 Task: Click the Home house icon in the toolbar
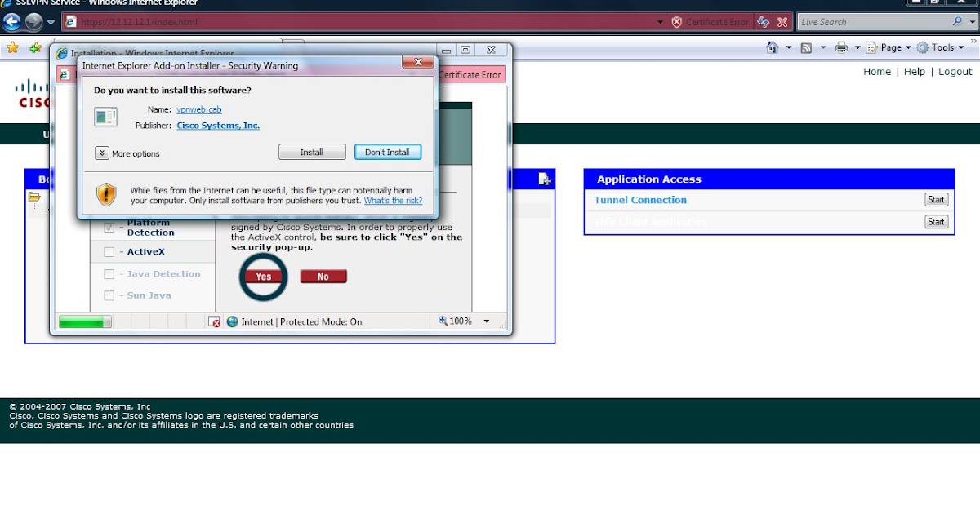(773, 47)
